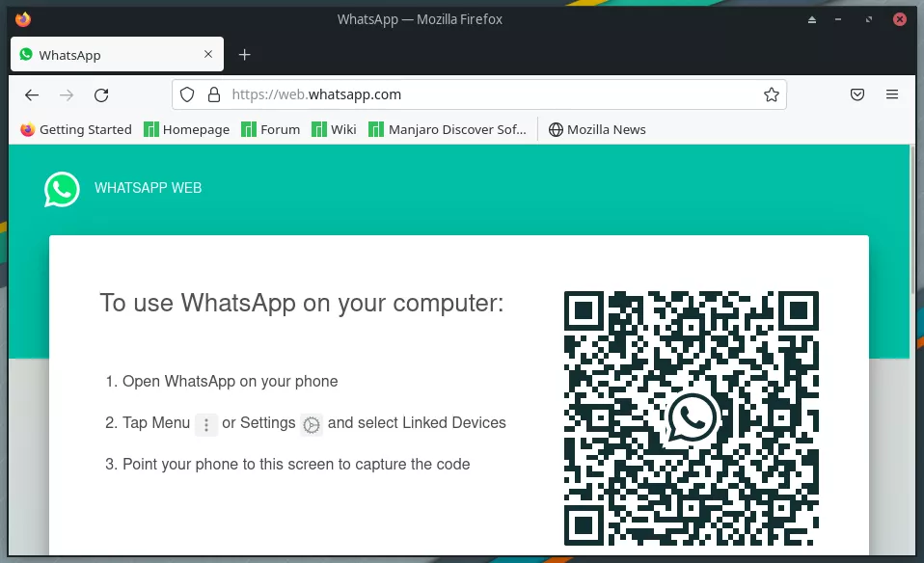Click the forward navigation arrow
Viewport: 924px width, 563px height.
[67, 94]
